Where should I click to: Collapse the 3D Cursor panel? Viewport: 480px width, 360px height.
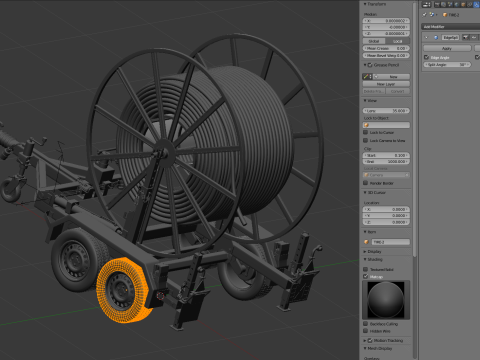pyautogui.click(x=365, y=192)
